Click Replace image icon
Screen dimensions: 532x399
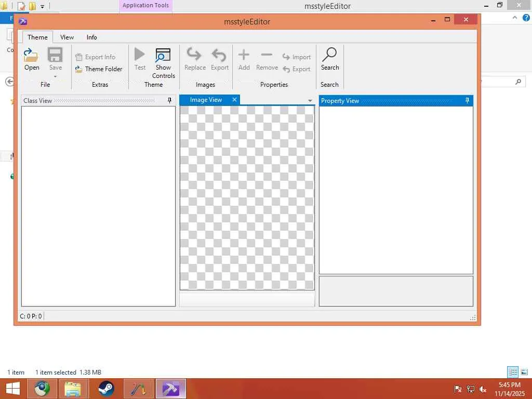[x=194, y=55]
